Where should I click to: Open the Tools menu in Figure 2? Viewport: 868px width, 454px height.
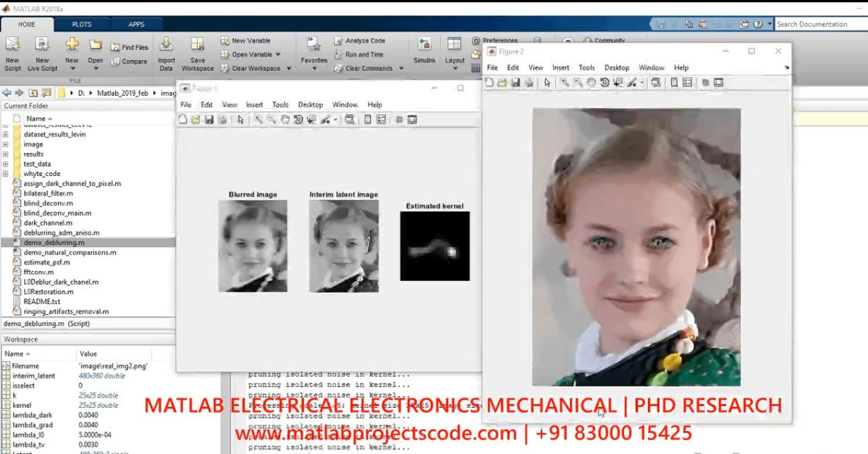pos(587,68)
